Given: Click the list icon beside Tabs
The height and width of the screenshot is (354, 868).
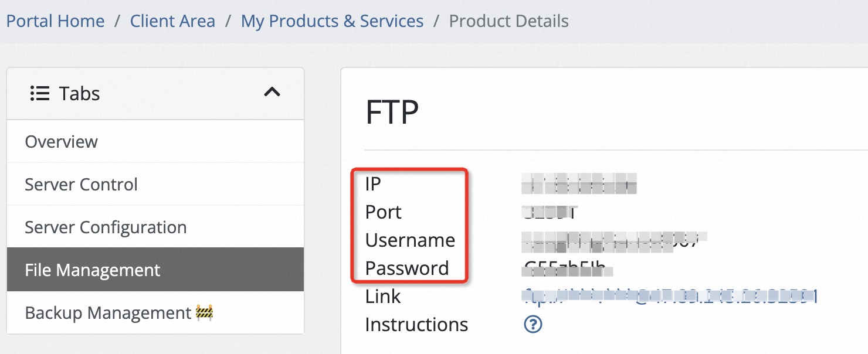Looking at the screenshot, I should tap(40, 94).
